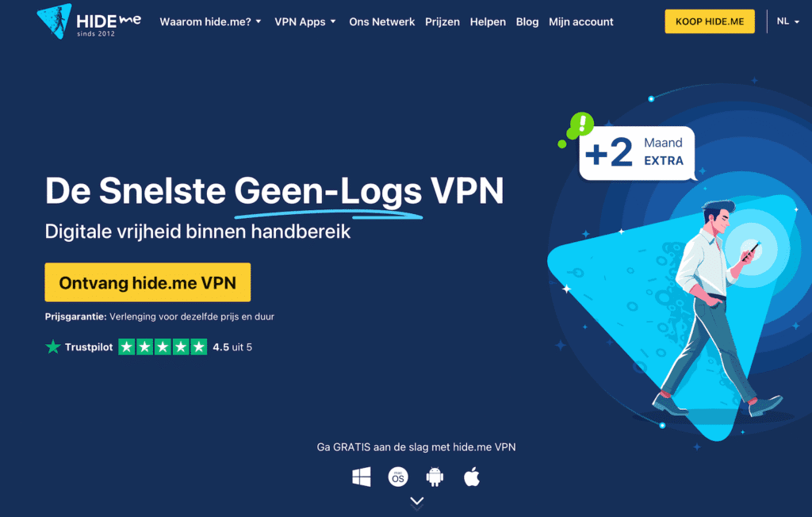Open the Blog link

[x=527, y=21]
